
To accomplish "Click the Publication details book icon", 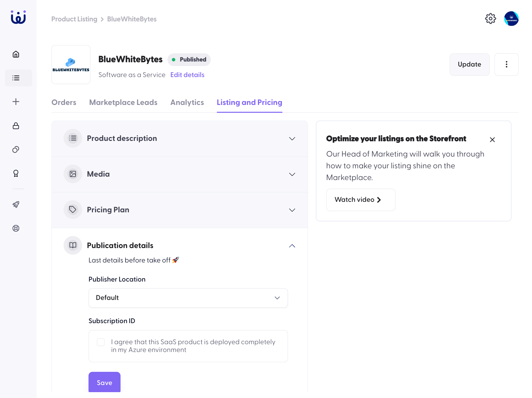I will [73, 245].
